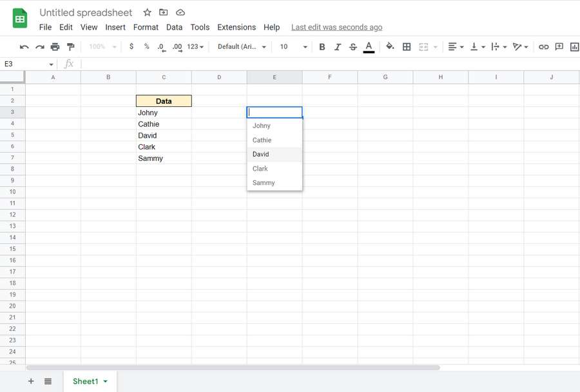Click the horizontal scrollbar
The image size is (580, 392).
(x=233, y=368)
